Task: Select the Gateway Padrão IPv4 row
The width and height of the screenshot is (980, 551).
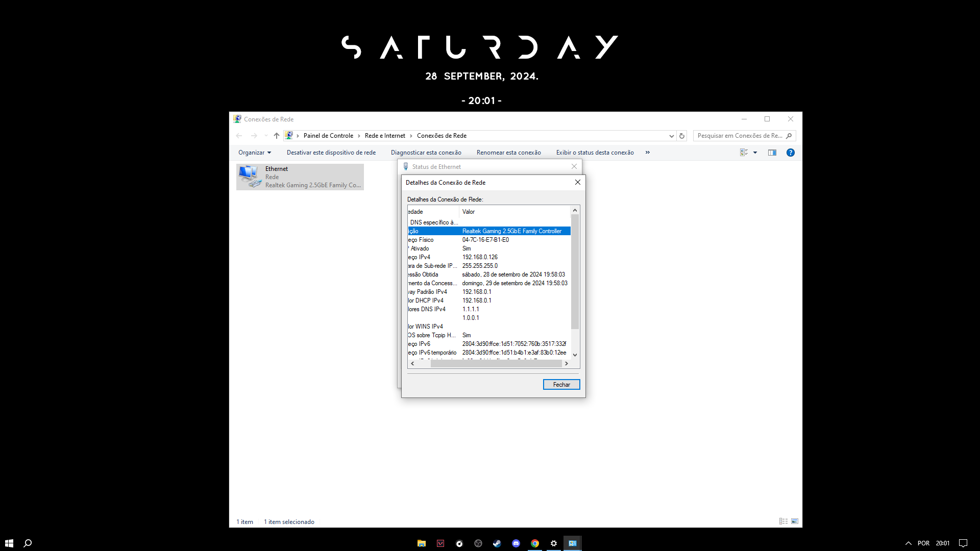Action: [489, 292]
